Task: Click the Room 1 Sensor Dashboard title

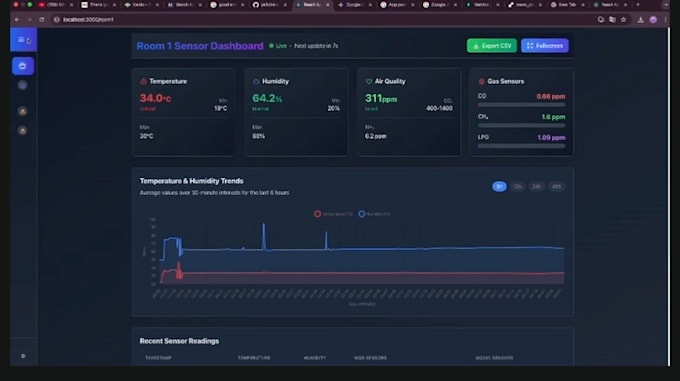Action: (200, 46)
